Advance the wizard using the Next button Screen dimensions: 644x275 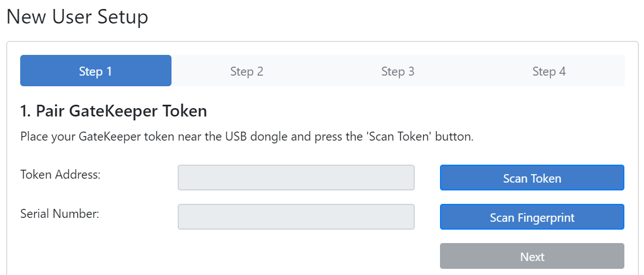532,257
